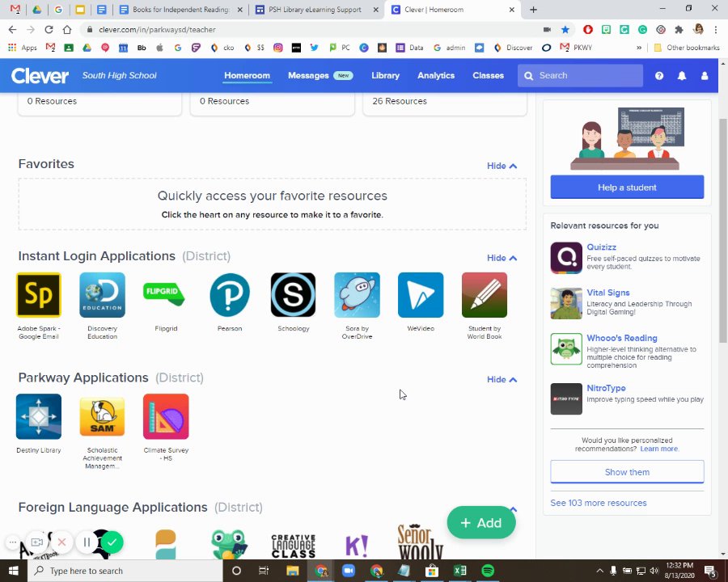This screenshot has width=728, height=582.
Task: Open the Flipgrid app
Action: click(x=166, y=295)
